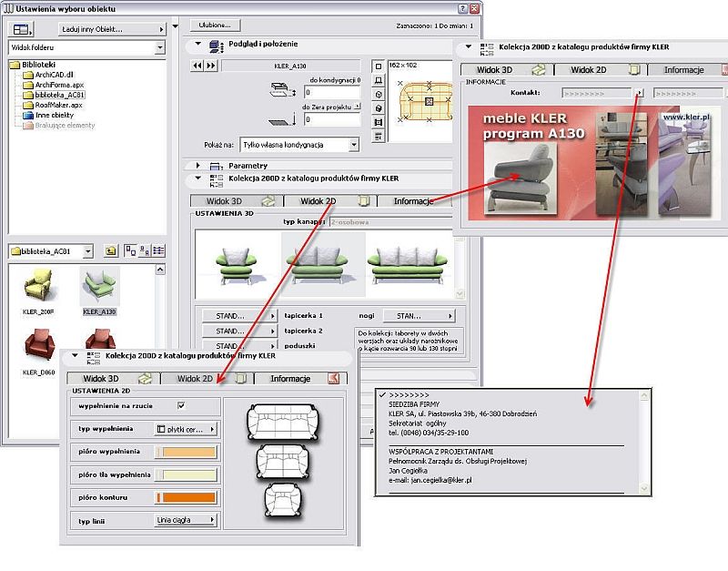This screenshot has height=571, width=728.
Task: Open the Widok folderu dropdown
Action: (86, 47)
